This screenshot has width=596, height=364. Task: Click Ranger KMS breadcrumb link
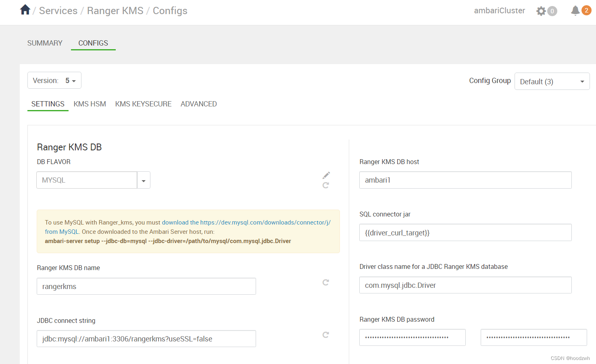[115, 10]
